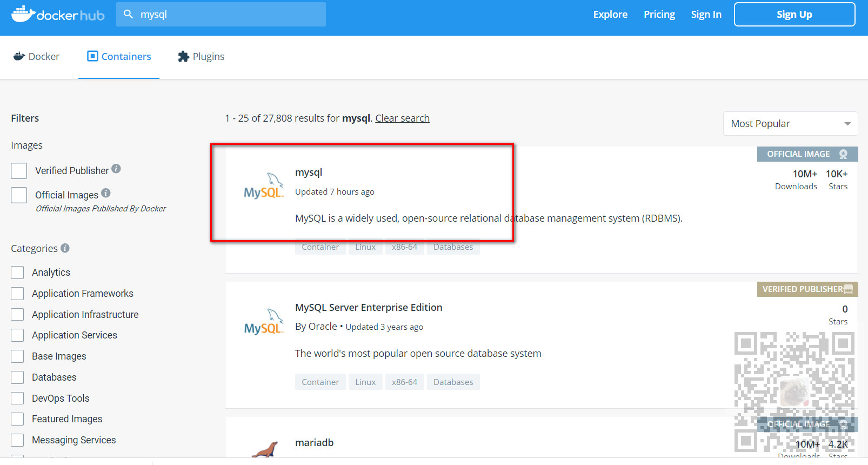868x465 pixels.
Task: Toggle Application Infrastructure category
Action: point(17,314)
